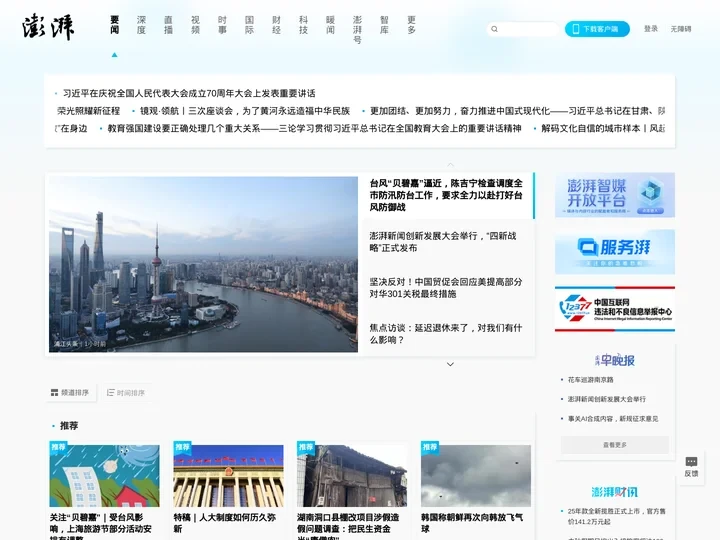This screenshot has height=540, width=720.
Task: Click the 澎湃财讯 logo
Action: [x=615, y=492]
